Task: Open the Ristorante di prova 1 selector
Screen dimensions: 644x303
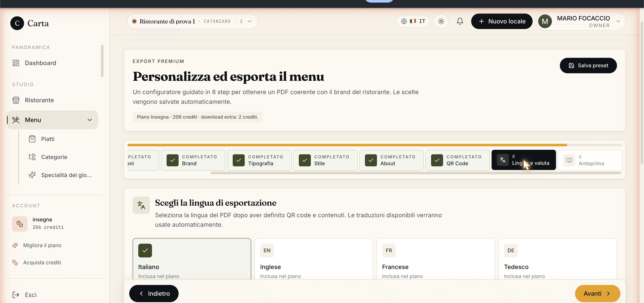Action: click(193, 21)
